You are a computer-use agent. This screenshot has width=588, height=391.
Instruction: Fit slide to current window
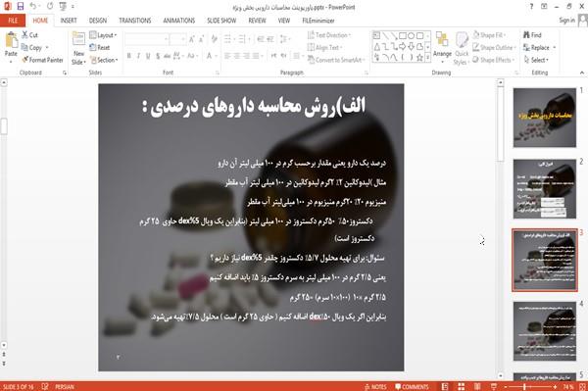(x=583, y=386)
